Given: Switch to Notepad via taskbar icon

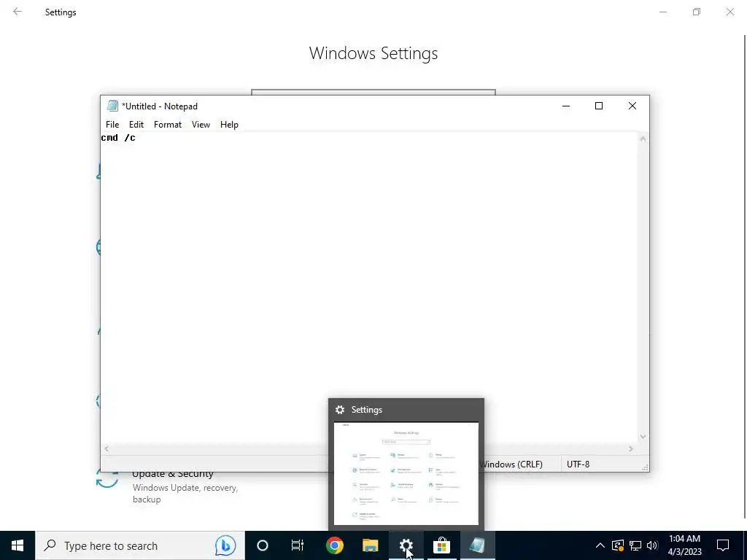Looking at the screenshot, I should [x=477, y=545].
